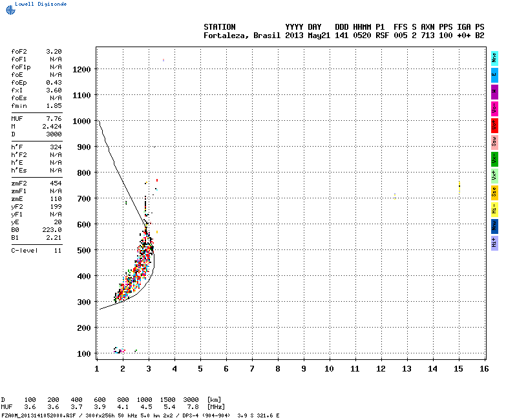Pick the red Vo+ legend swatch
This screenshot has height=420, width=517.
[494, 125]
